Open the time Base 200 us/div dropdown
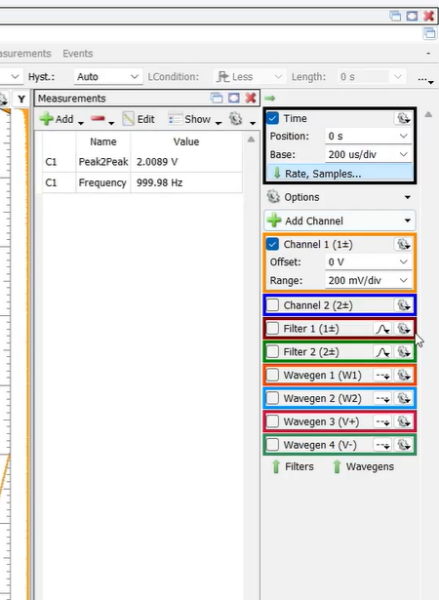Viewport: 439px width, 600px height. 368,154
